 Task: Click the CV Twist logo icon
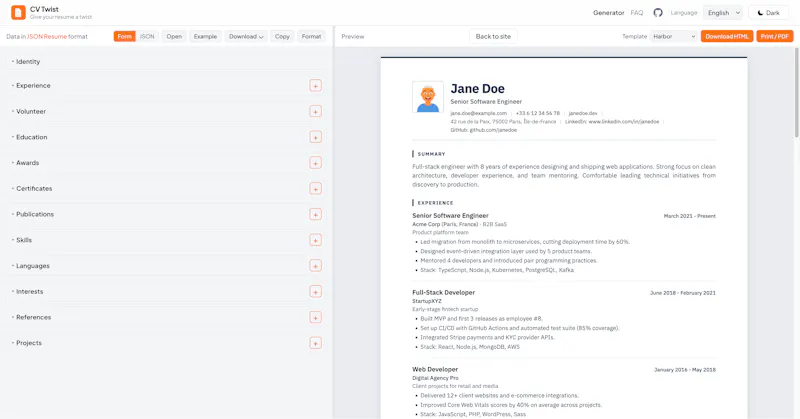point(18,12)
